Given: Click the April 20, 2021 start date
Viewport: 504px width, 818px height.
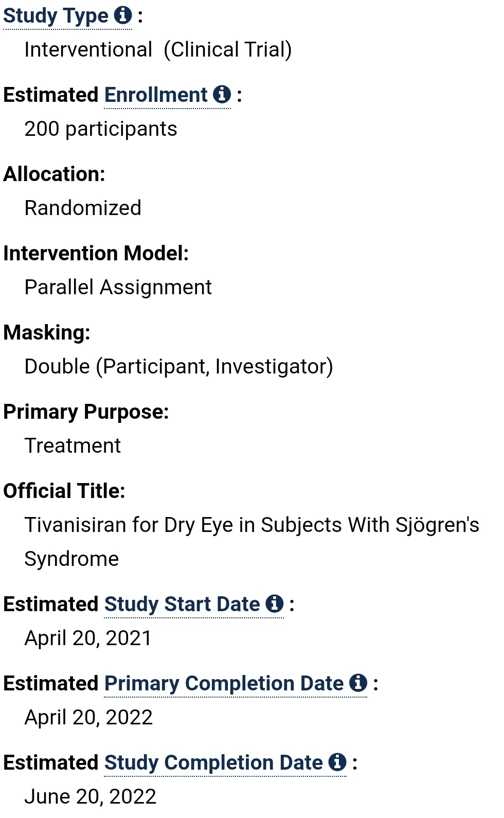Looking at the screenshot, I should tap(88, 638).
